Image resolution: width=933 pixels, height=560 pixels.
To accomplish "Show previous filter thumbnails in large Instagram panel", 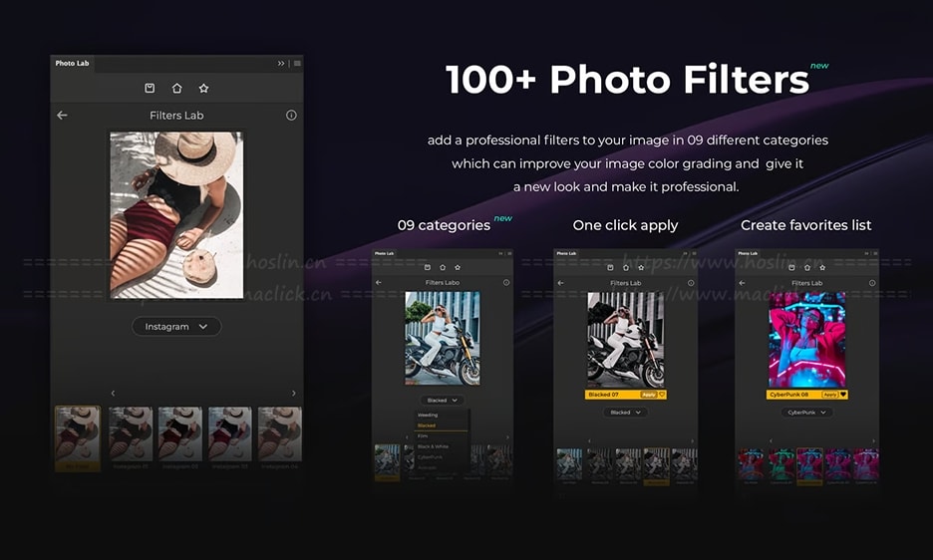I will 113,394.
